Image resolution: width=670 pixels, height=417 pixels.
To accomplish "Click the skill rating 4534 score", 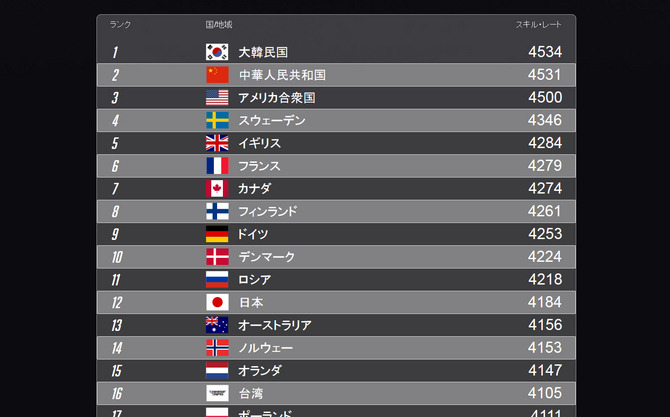I will point(545,52).
